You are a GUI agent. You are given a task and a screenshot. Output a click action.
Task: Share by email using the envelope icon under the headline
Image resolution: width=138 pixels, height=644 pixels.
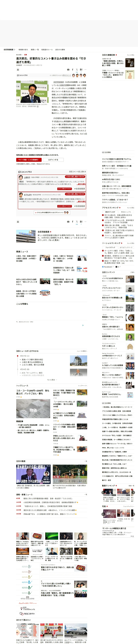point(68,70)
